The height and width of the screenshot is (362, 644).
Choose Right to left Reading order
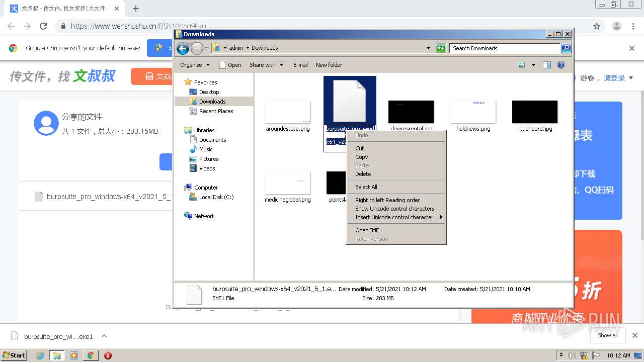click(396, 200)
